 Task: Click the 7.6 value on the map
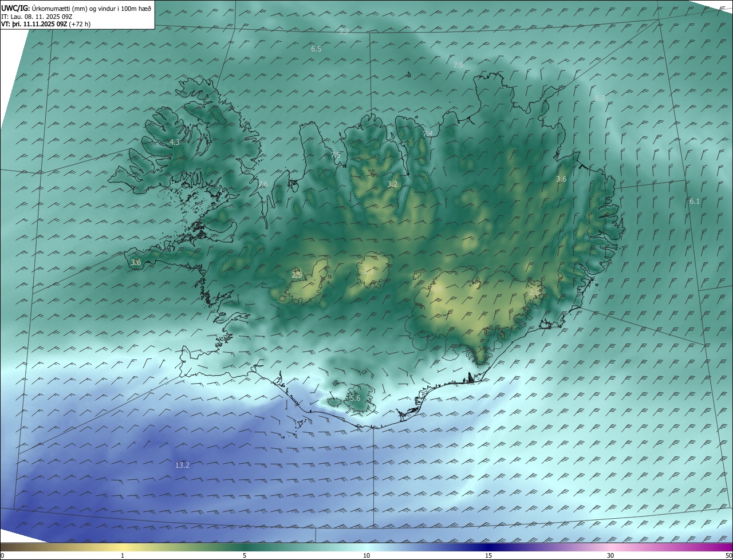click(x=263, y=184)
